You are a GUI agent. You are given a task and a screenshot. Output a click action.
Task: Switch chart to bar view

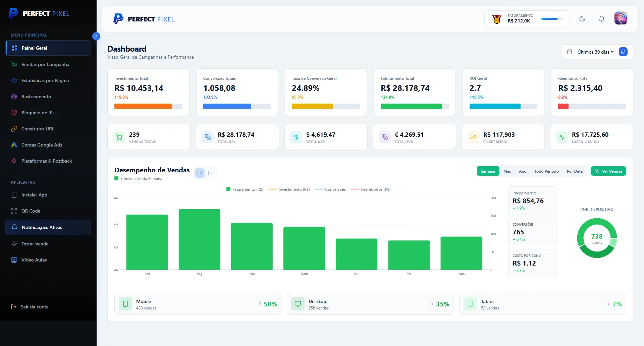click(x=200, y=173)
